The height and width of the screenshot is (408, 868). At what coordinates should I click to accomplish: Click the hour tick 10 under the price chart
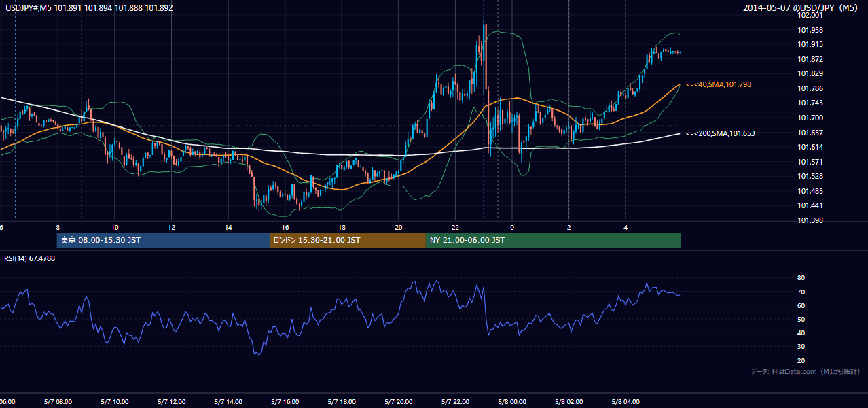coord(115,228)
